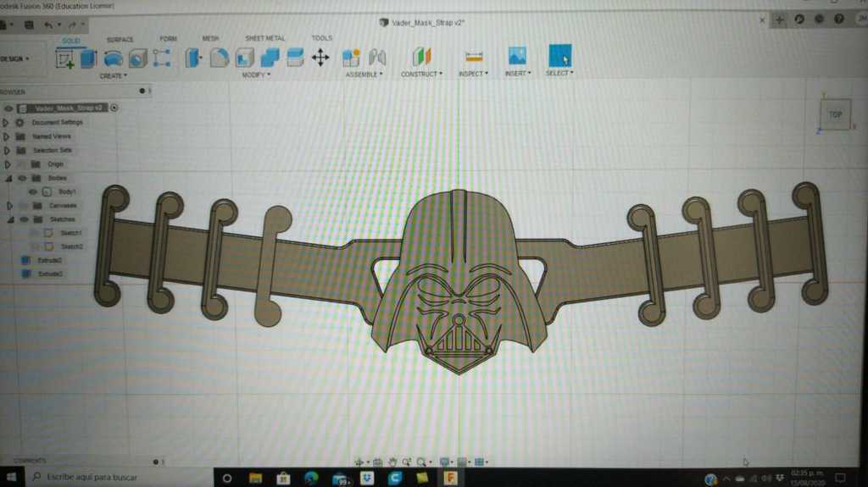The height and width of the screenshot is (487, 868).
Task: Toggle visibility eye of Body1
Action: point(33,192)
